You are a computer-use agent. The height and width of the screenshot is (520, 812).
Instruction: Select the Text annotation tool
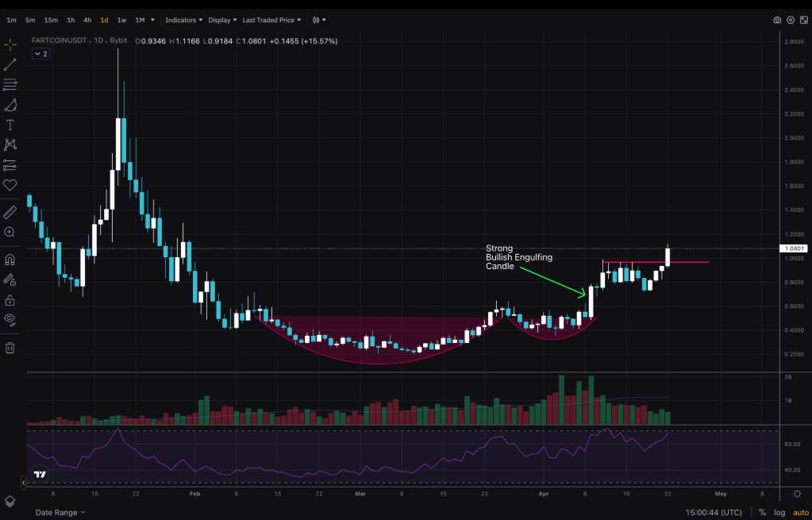(10, 125)
